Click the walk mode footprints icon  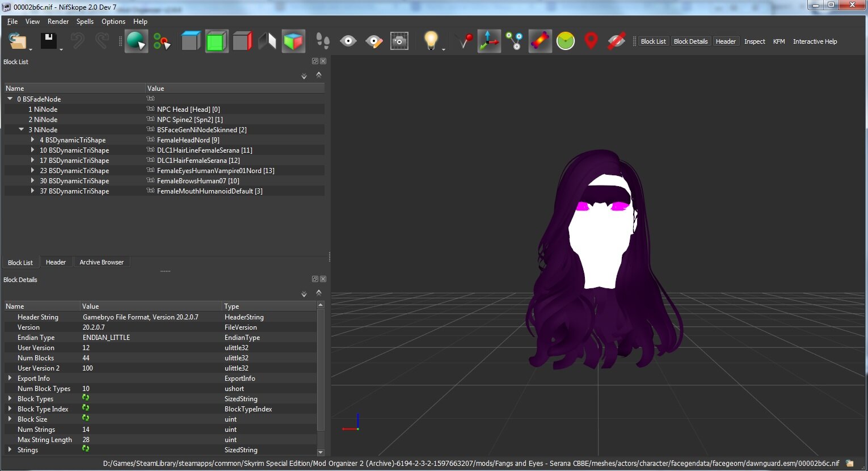click(x=322, y=41)
